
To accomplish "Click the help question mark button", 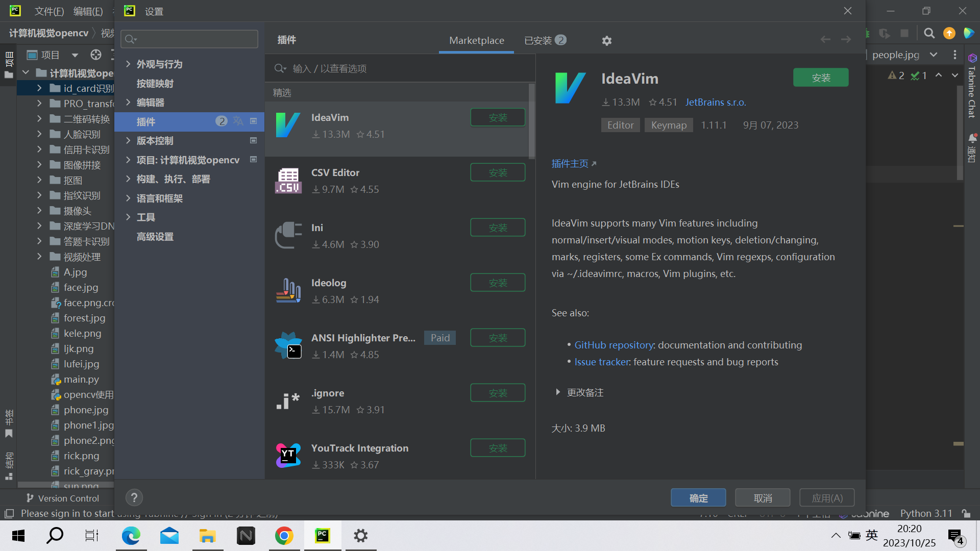I will click(134, 497).
